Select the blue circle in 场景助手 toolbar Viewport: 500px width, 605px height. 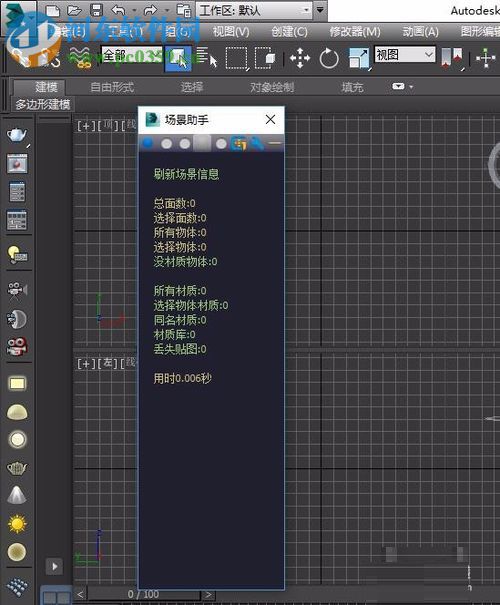click(148, 144)
